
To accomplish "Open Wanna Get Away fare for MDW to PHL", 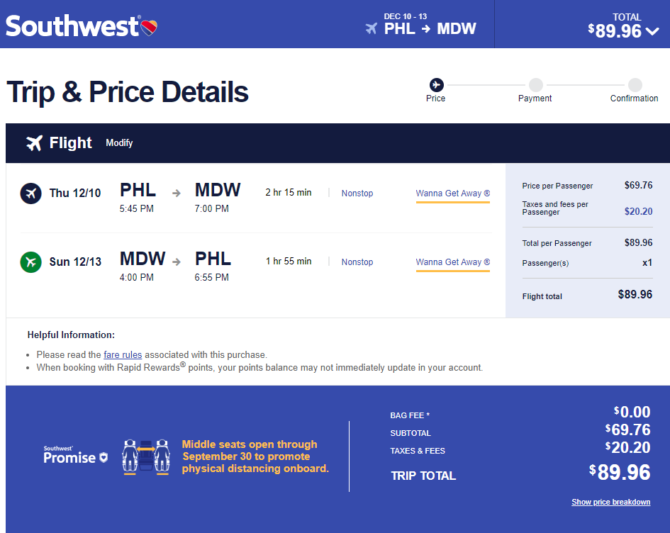I will [x=453, y=262].
